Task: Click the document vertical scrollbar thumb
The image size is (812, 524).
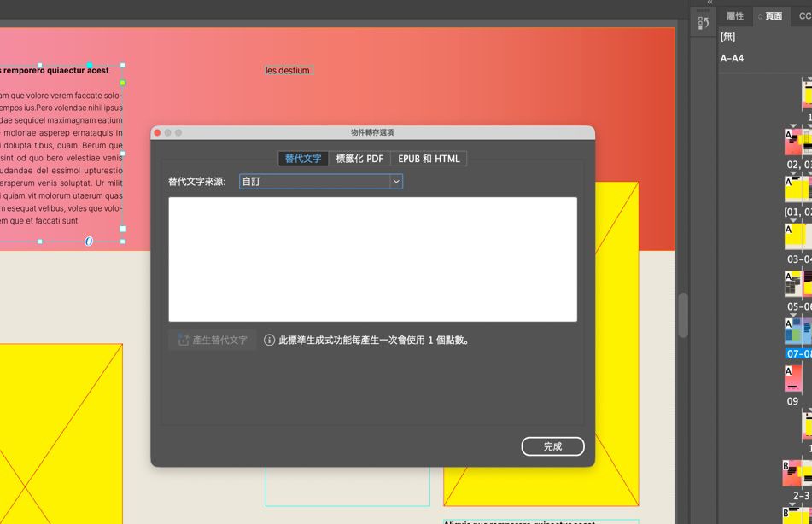Action: (683, 315)
